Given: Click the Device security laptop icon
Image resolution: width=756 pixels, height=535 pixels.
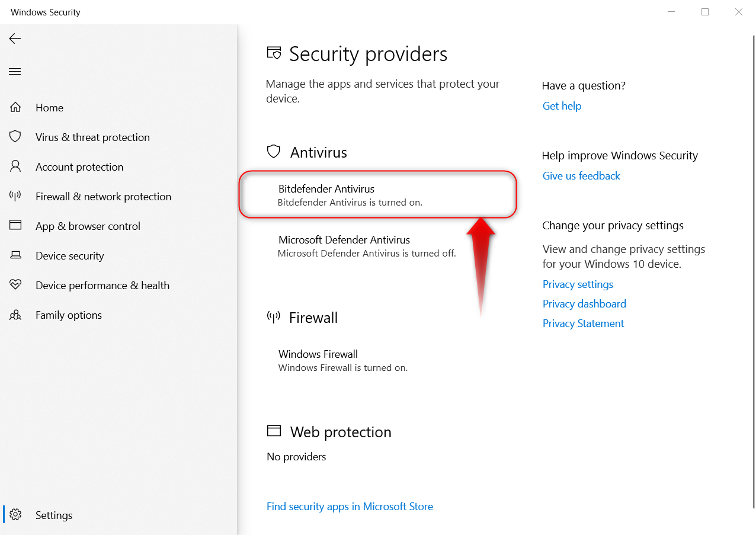Looking at the screenshot, I should click(x=15, y=255).
